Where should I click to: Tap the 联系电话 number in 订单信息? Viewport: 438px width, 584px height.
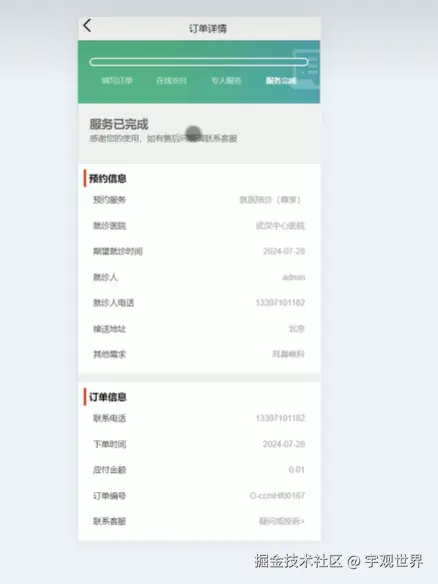pos(280,418)
